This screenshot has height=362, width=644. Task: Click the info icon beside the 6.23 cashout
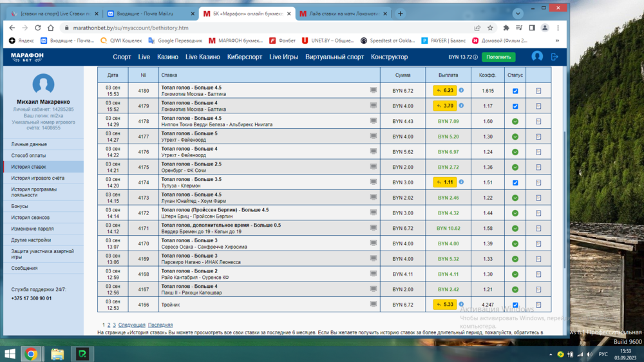461,91
